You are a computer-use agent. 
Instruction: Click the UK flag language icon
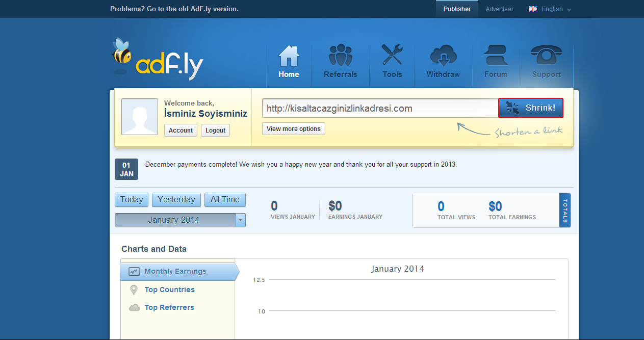[533, 9]
